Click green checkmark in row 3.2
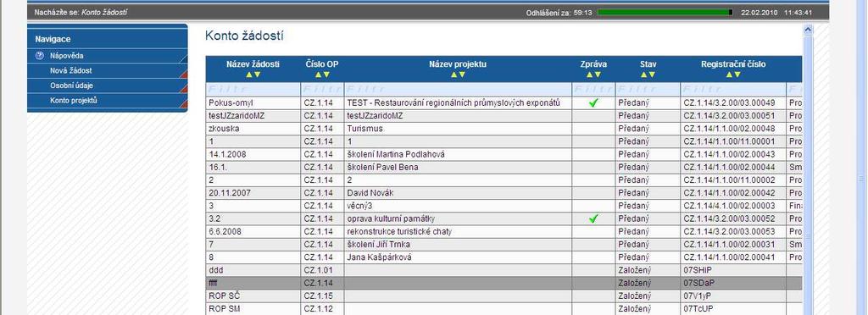This screenshot has width=868, height=315. (x=593, y=218)
